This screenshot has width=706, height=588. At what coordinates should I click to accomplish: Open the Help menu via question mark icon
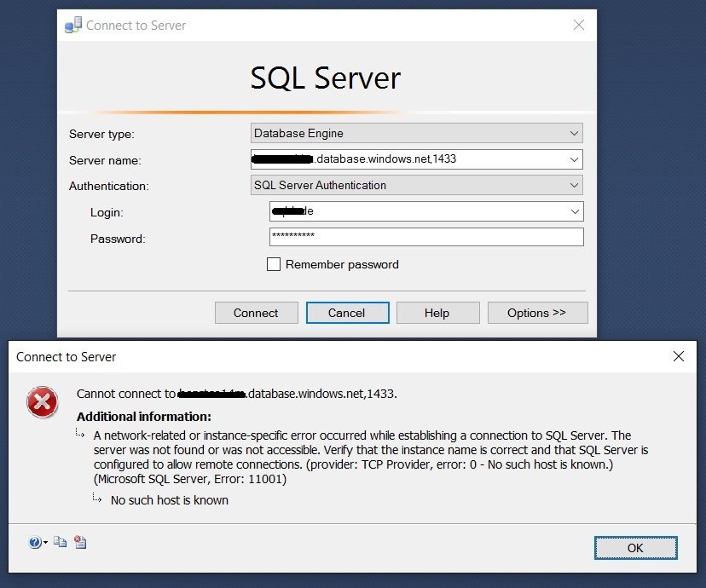click(x=32, y=542)
